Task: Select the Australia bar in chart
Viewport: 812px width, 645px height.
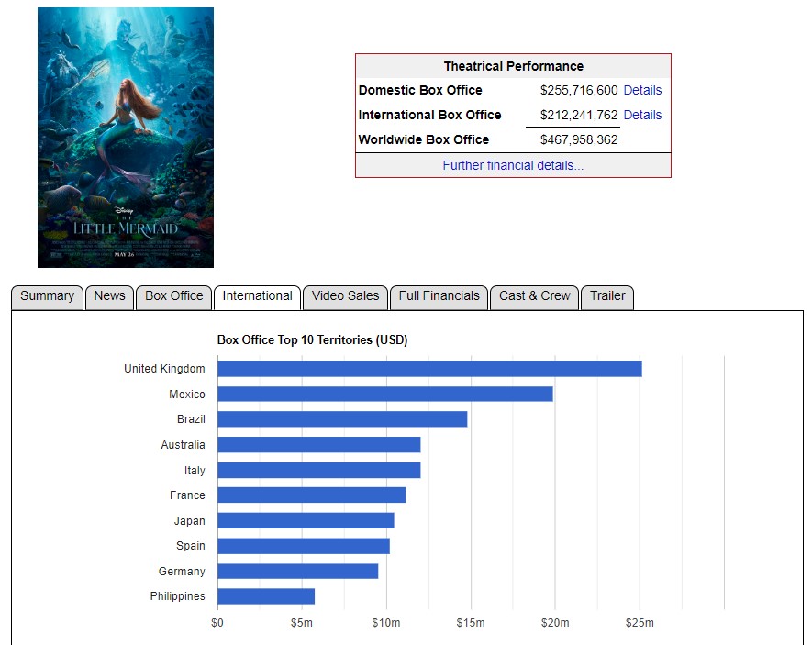Action: [x=318, y=445]
